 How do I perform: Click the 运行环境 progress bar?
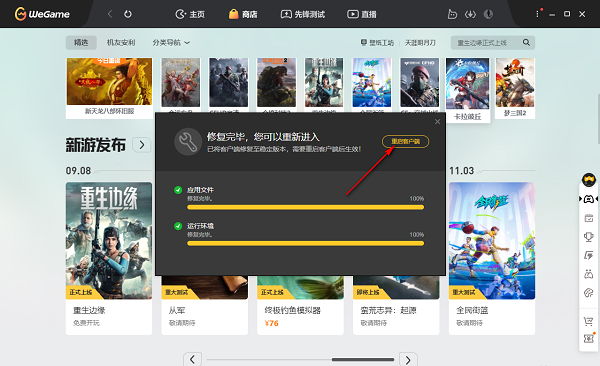[x=305, y=243]
